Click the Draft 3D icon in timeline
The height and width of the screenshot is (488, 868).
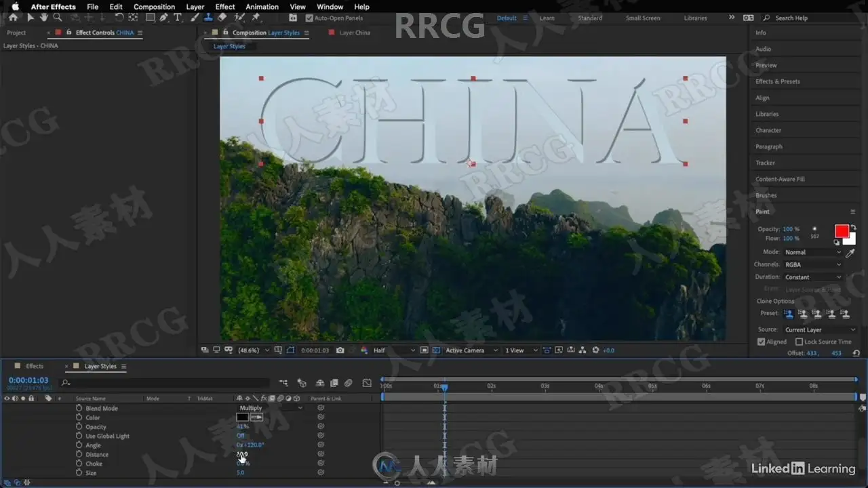302,383
